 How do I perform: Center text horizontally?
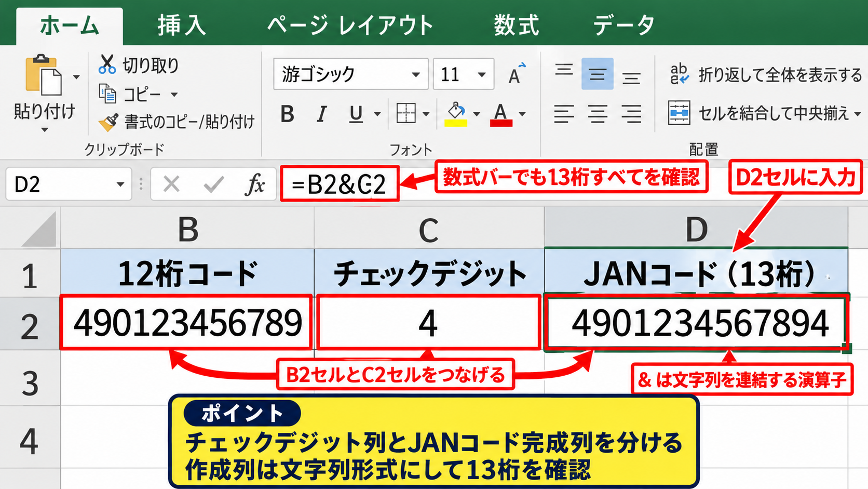point(598,114)
